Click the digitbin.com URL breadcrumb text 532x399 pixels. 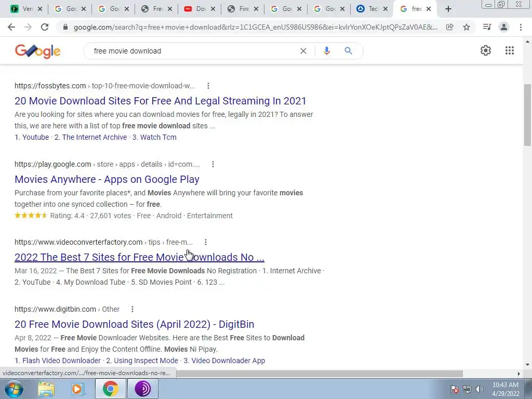67,309
